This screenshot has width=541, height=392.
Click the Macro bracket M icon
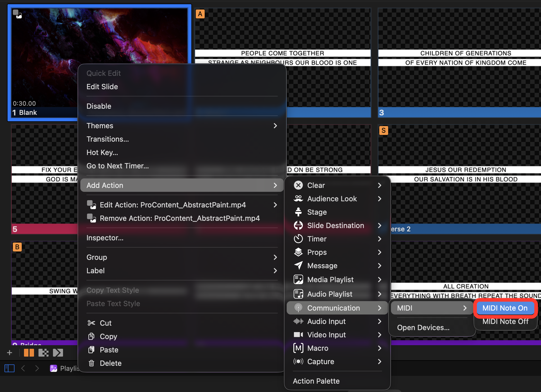(x=298, y=348)
